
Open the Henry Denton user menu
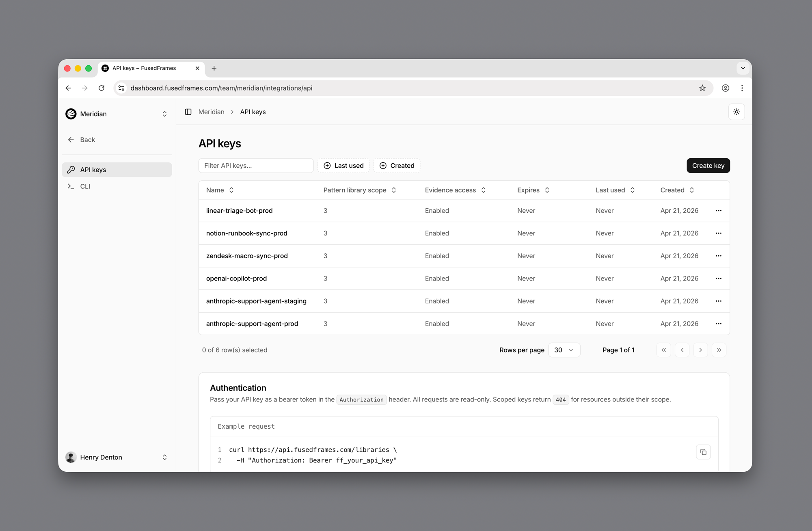pyautogui.click(x=117, y=457)
